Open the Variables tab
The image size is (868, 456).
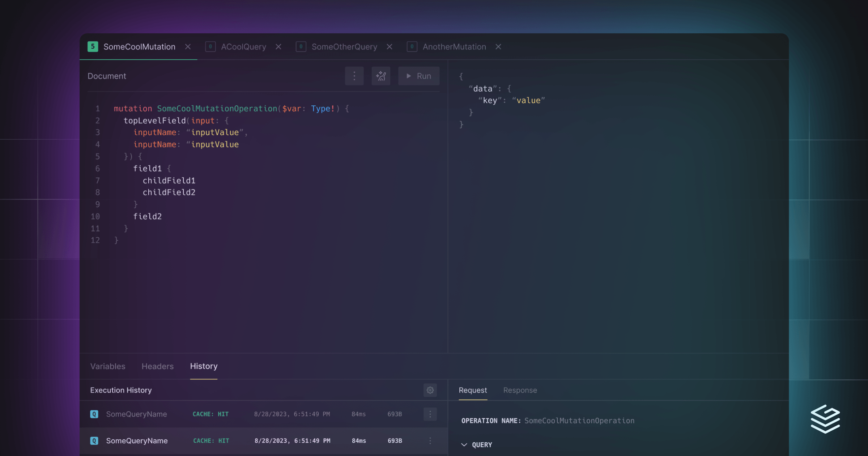pos(108,366)
